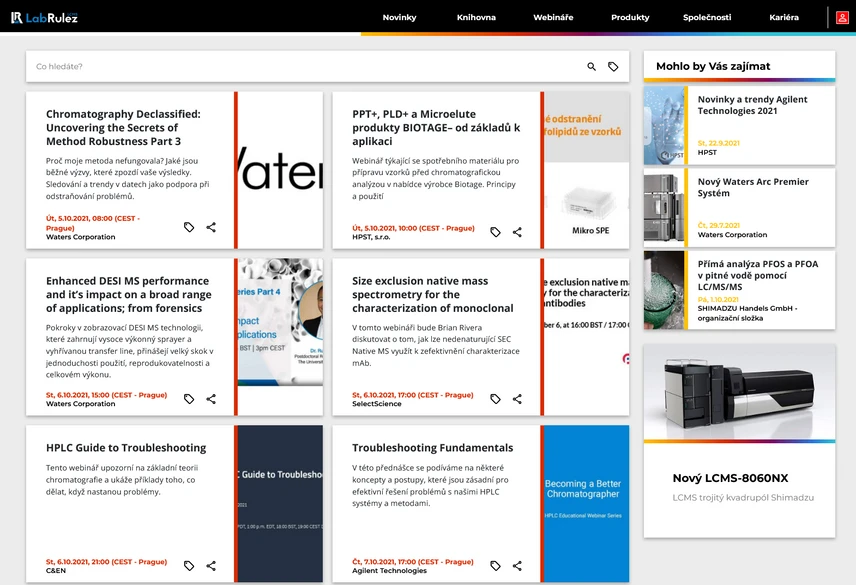The width and height of the screenshot is (856, 585).
Task: Open Troubleshooting Fundamentals title
Action: 433,448
